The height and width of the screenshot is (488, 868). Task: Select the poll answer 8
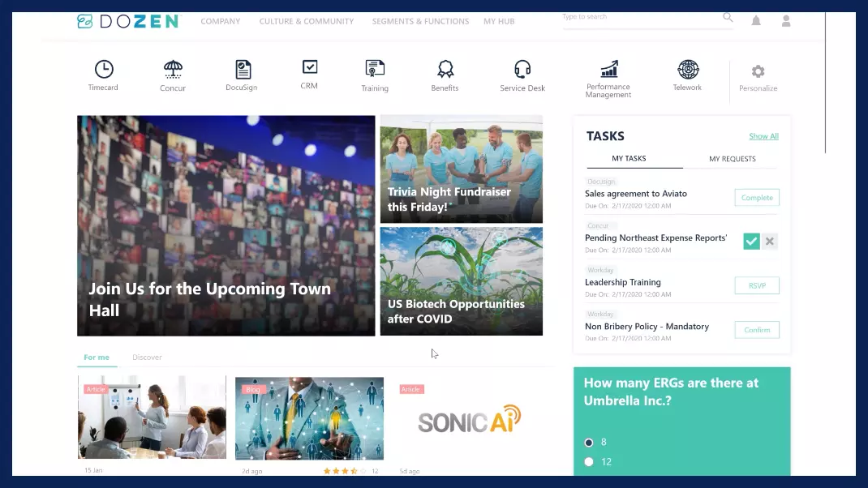(x=589, y=443)
